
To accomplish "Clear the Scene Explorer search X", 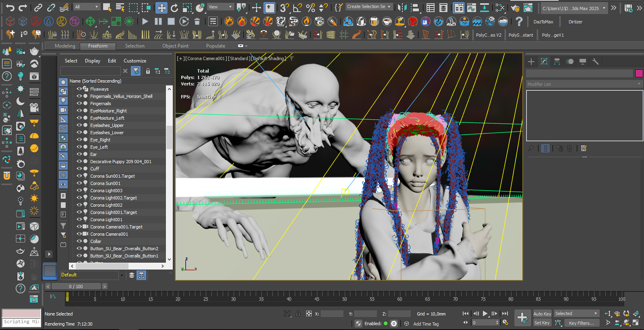I will click(x=125, y=71).
